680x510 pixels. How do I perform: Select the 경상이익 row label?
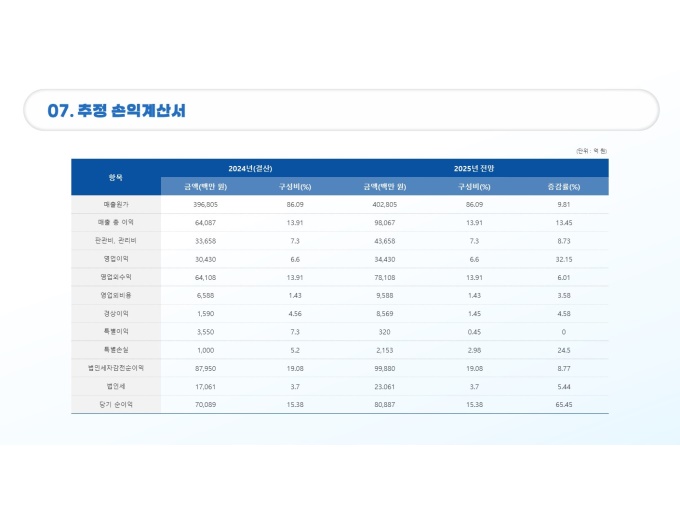116,313
